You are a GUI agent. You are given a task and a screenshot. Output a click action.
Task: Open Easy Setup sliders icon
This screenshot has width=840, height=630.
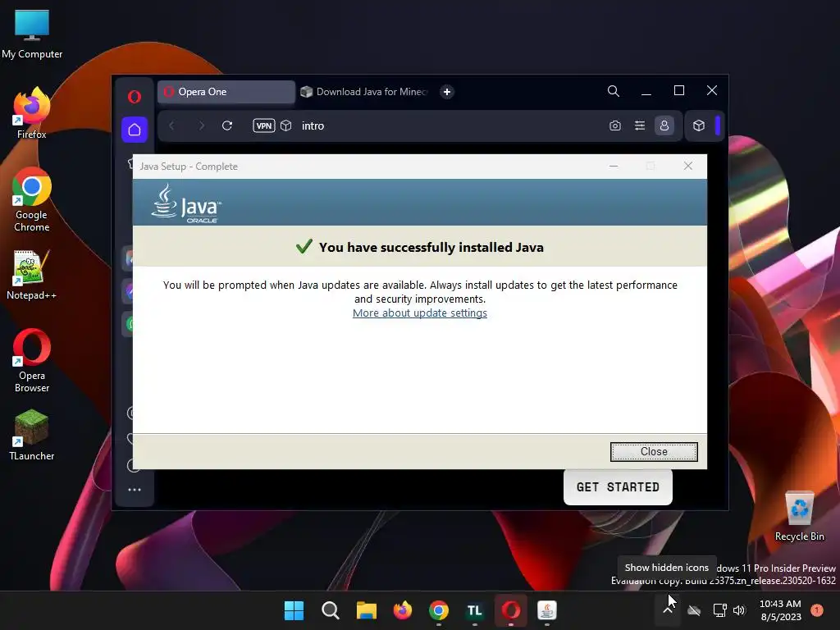pyautogui.click(x=640, y=126)
